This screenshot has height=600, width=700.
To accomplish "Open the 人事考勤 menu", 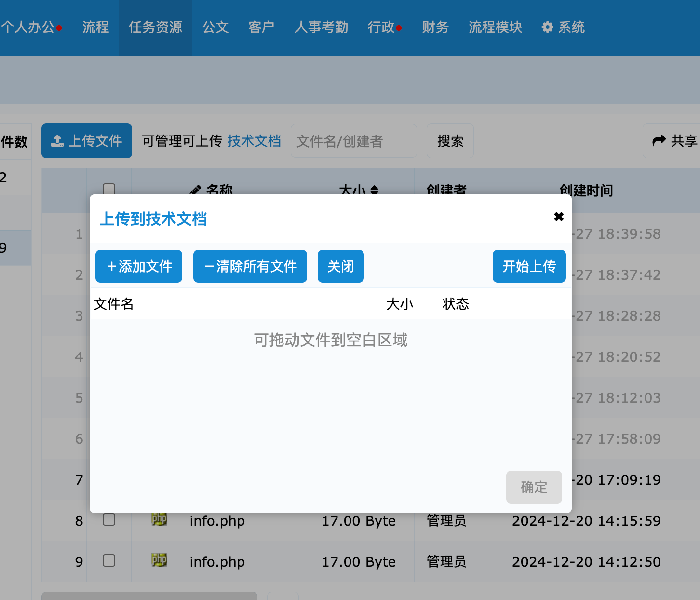I will point(321,27).
